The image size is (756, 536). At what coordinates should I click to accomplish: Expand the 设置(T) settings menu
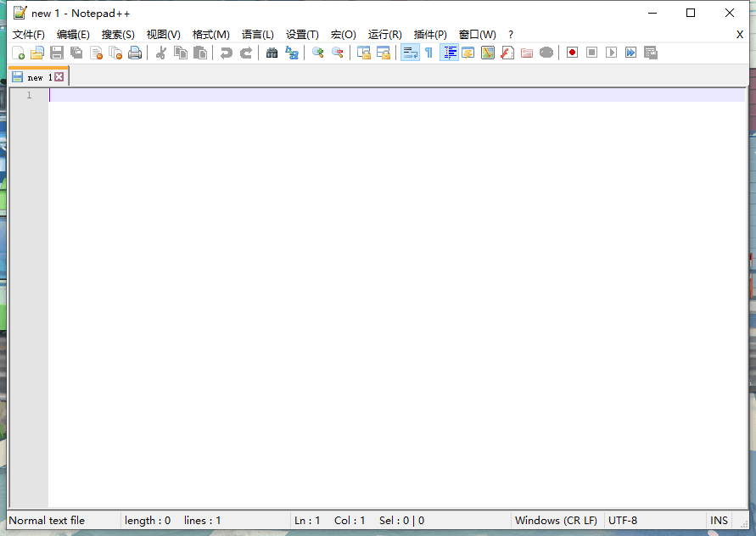pos(302,35)
